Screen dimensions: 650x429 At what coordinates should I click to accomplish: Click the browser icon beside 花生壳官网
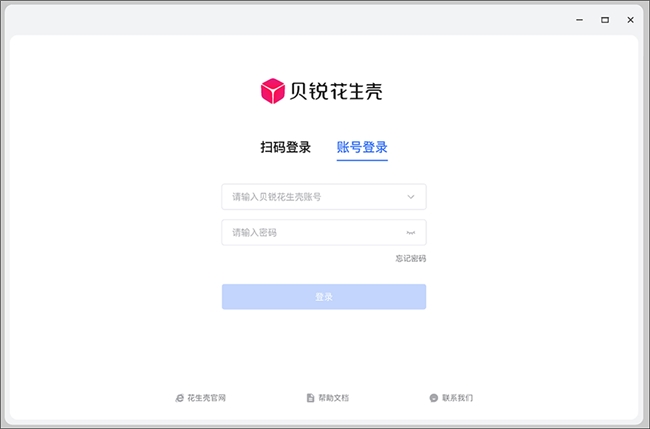coord(180,398)
